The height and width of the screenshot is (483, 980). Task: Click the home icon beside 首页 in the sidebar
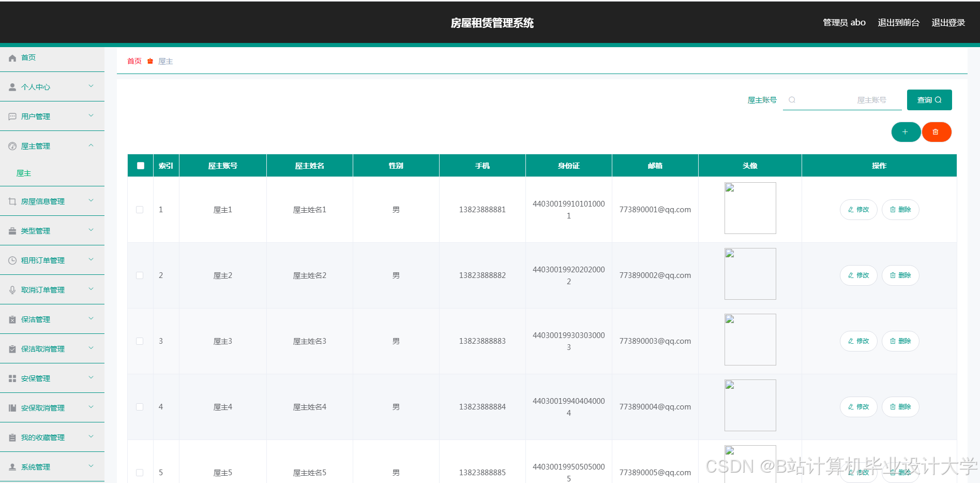pyautogui.click(x=12, y=58)
